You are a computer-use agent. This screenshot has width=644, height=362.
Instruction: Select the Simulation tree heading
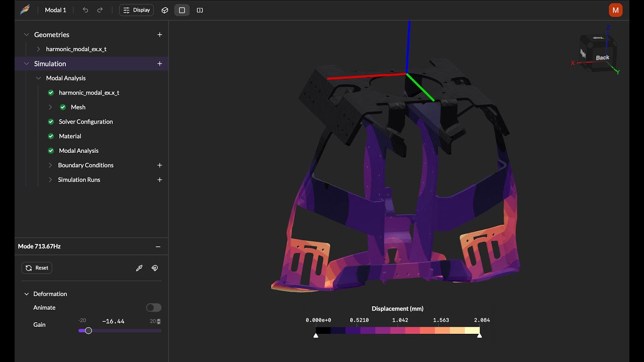click(50, 64)
